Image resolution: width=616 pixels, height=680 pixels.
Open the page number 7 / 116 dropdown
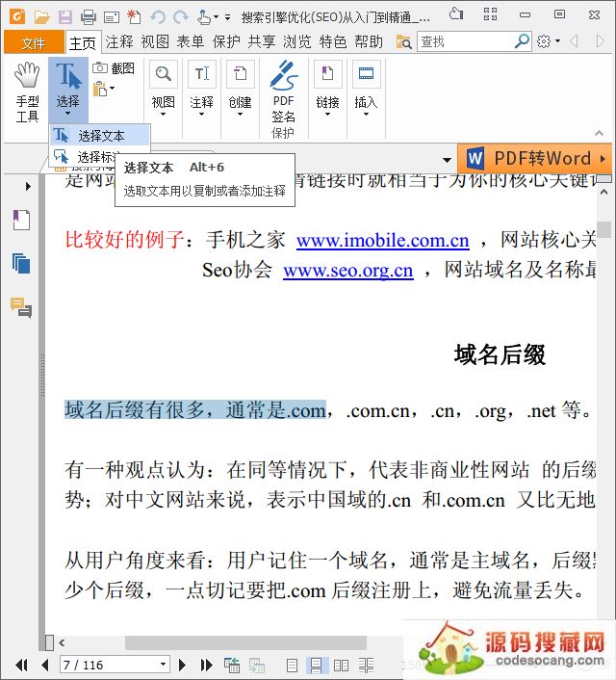tap(163, 665)
